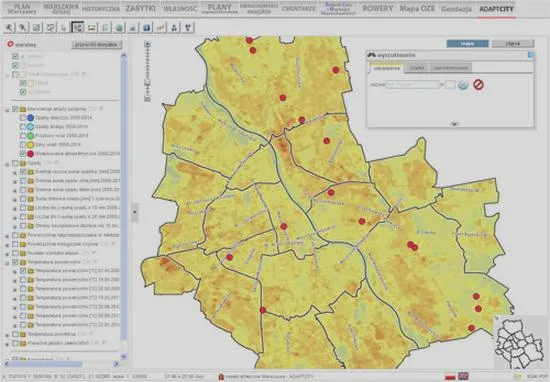Viewport: 550px width, 382px height.
Task: Open the Geodezja tab
Action: point(456,9)
